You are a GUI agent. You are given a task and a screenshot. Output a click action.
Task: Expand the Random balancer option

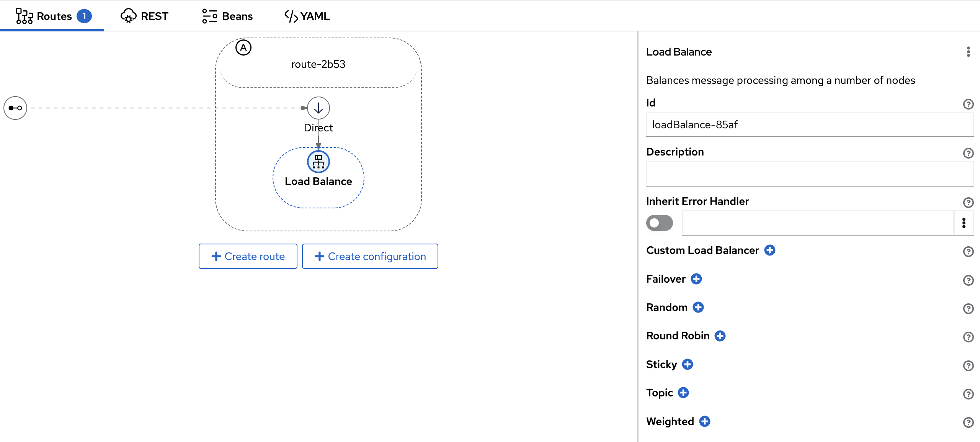(698, 307)
